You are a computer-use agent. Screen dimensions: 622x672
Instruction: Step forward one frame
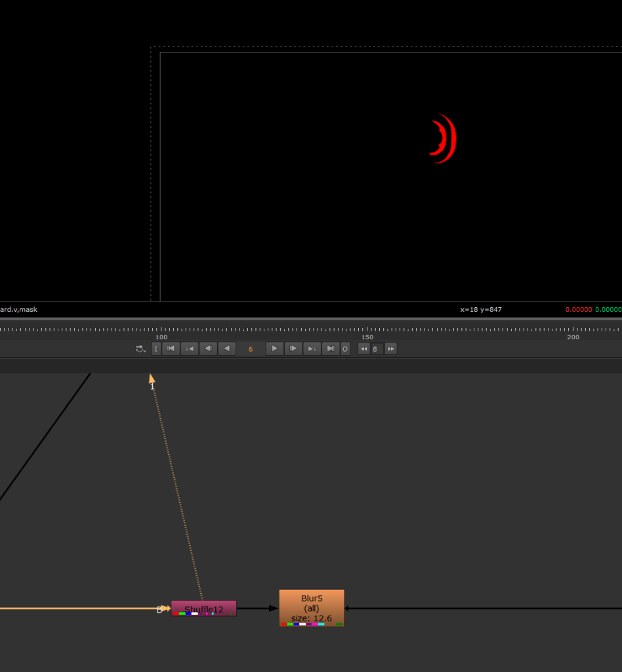click(293, 349)
